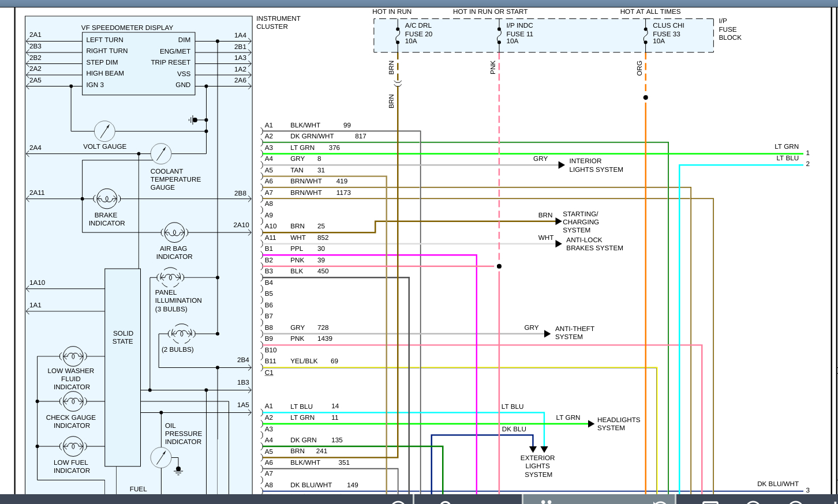Select the coolant temperature gauge symbol
Screen dimensions: 838x504
(161, 154)
